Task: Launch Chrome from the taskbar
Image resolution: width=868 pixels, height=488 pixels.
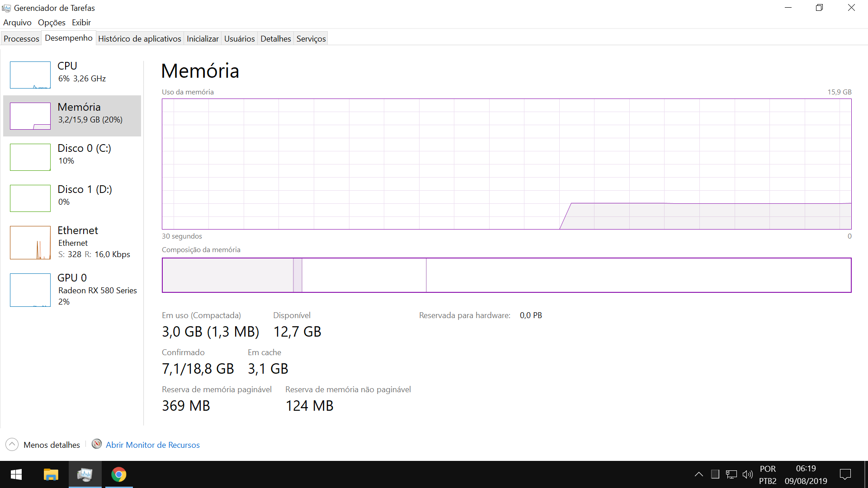Action: [x=119, y=474]
